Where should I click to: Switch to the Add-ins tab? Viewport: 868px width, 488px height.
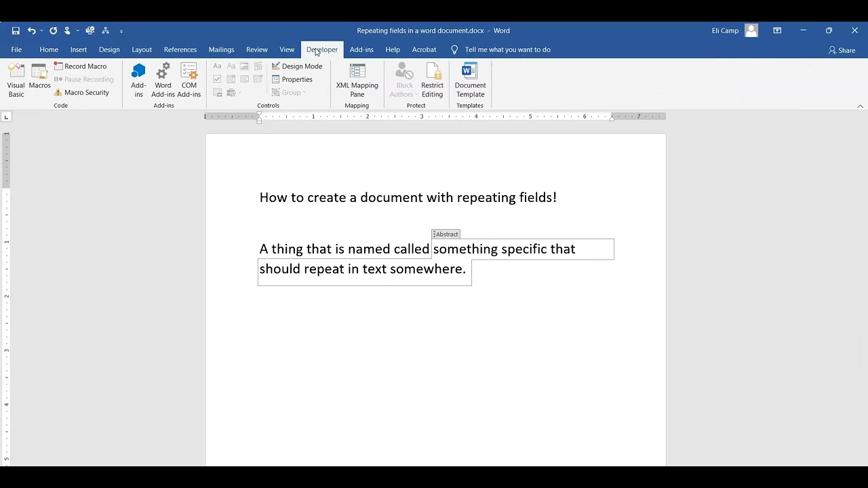[361, 49]
